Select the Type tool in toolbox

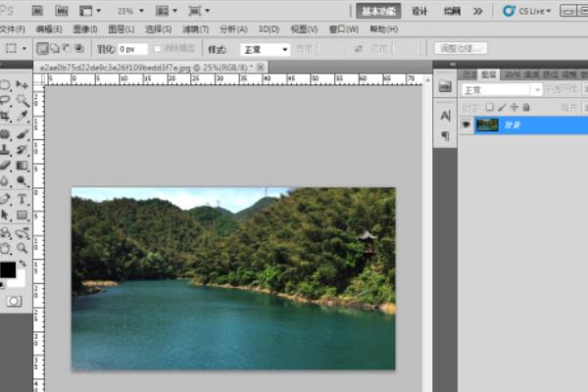(22, 199)
